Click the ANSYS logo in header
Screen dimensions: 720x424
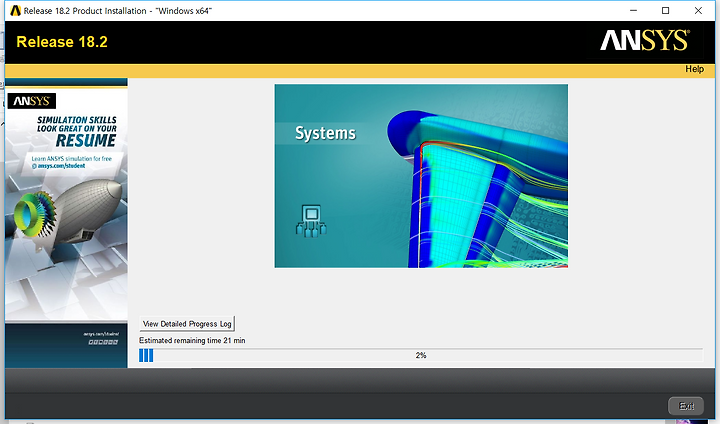point(645,41)
